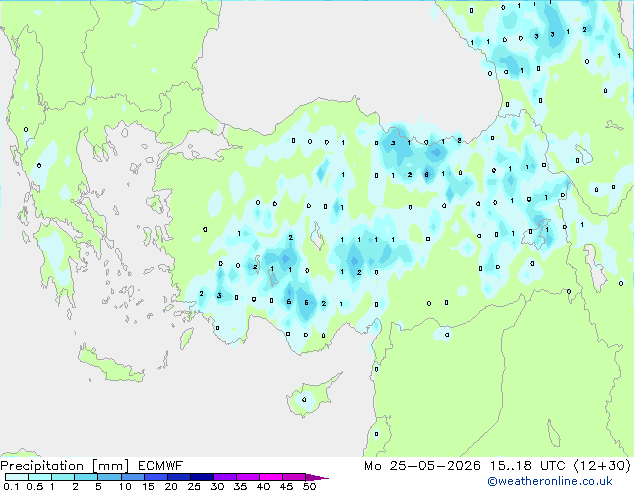Open the weatheronline.co.uk copyright link

tap(550, 481)
